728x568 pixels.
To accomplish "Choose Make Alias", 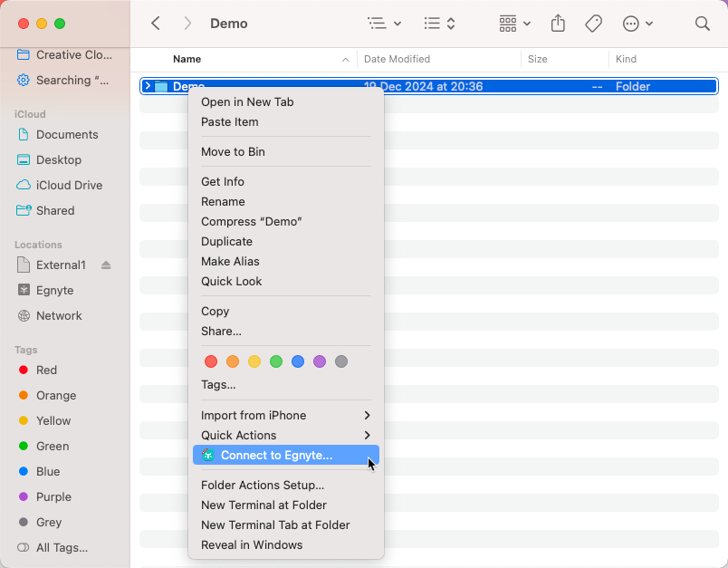I will (286, 261).
